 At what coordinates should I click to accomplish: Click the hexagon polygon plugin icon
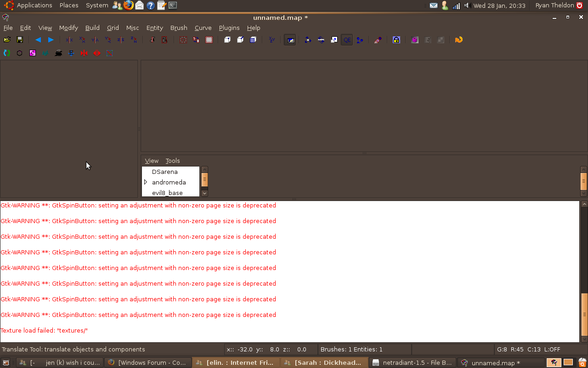tap(20, 53)
